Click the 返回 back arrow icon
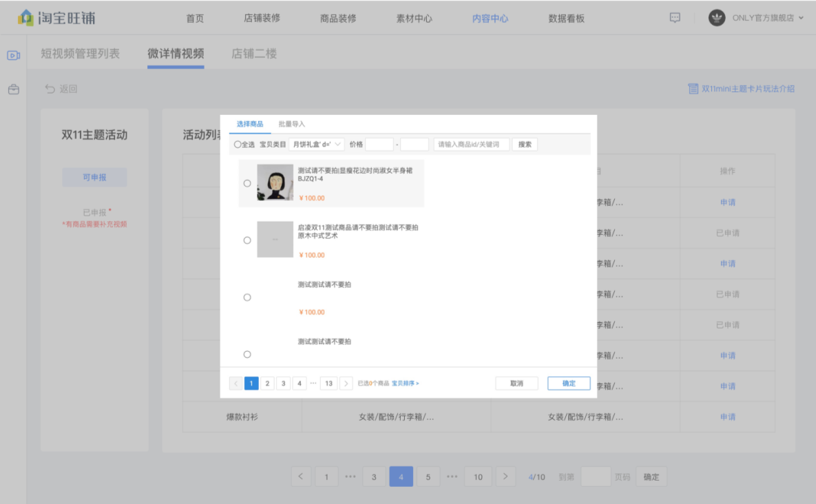The image size is (816, 504). (50, 89)
